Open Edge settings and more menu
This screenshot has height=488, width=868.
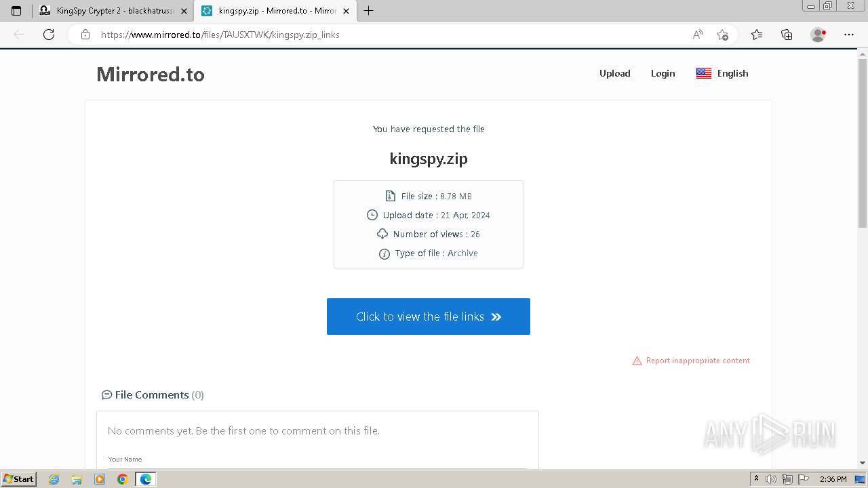[x=849, y=35]
